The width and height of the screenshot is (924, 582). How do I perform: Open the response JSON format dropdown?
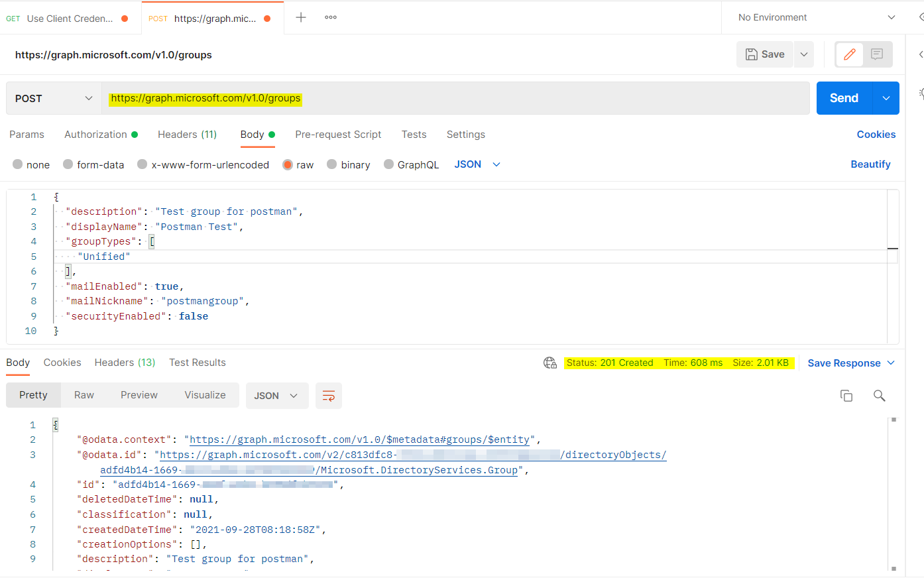[277, 396]
